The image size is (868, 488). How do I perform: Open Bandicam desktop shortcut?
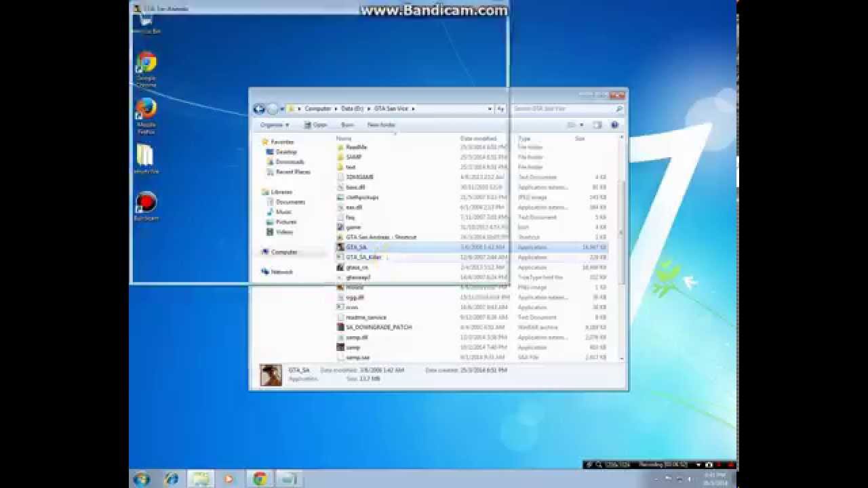(146, 207)
